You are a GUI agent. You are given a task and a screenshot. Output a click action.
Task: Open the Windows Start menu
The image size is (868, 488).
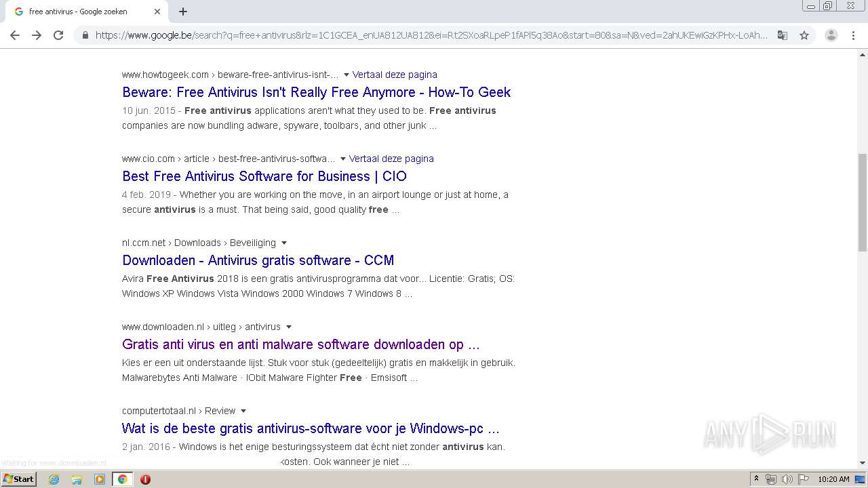click(18, 479)
